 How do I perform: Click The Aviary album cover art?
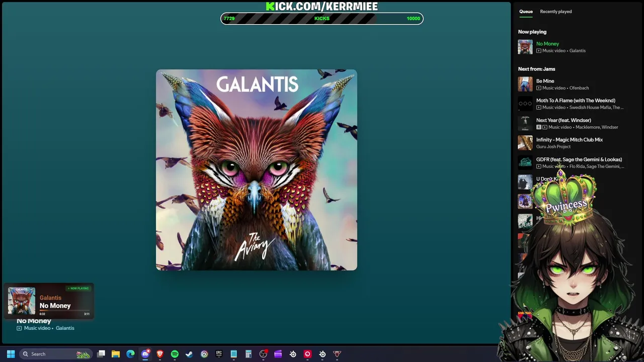pos(257,170)
